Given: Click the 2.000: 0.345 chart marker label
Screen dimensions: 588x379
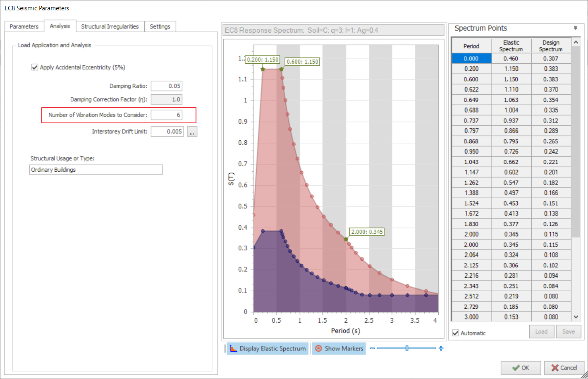Looking at the screenshot, I should pyautogui.click(x=367, y=232).
